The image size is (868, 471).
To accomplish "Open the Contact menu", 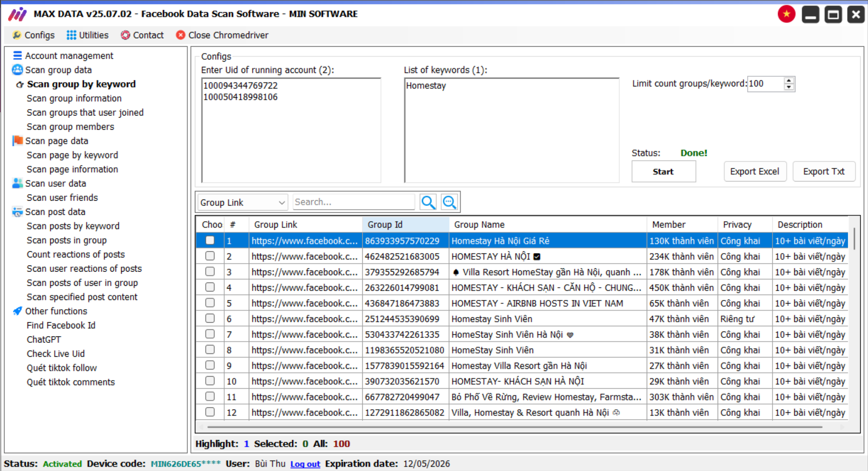I will [x=142, y=35].
